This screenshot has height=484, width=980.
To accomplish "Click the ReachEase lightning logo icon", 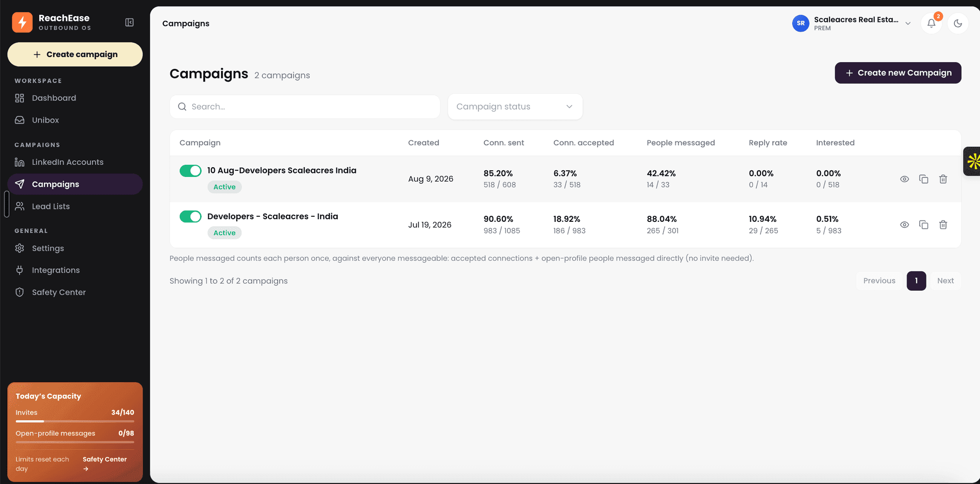I will click(22, 22).
